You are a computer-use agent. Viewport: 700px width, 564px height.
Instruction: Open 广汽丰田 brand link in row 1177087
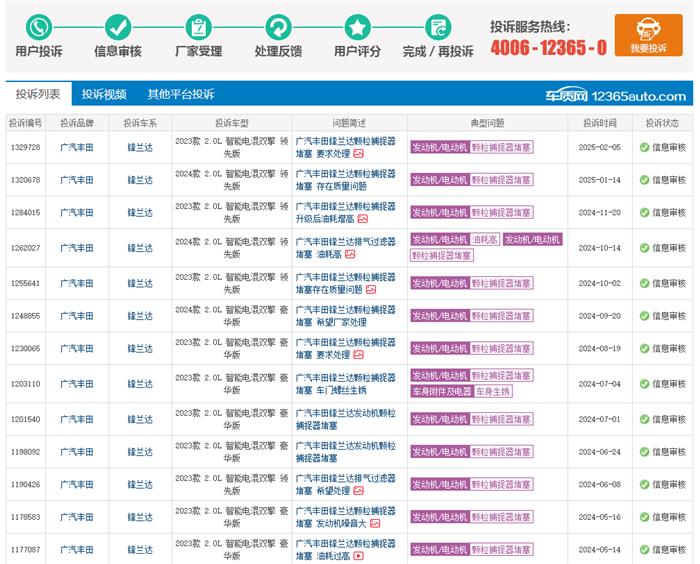pyautogui.click(x=77, y=549)
